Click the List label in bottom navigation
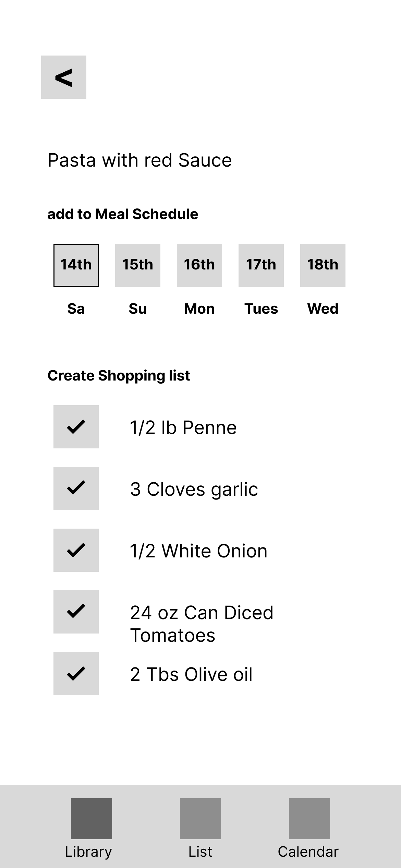This screenshot has height=868, width=401. [x=200, y=852]
